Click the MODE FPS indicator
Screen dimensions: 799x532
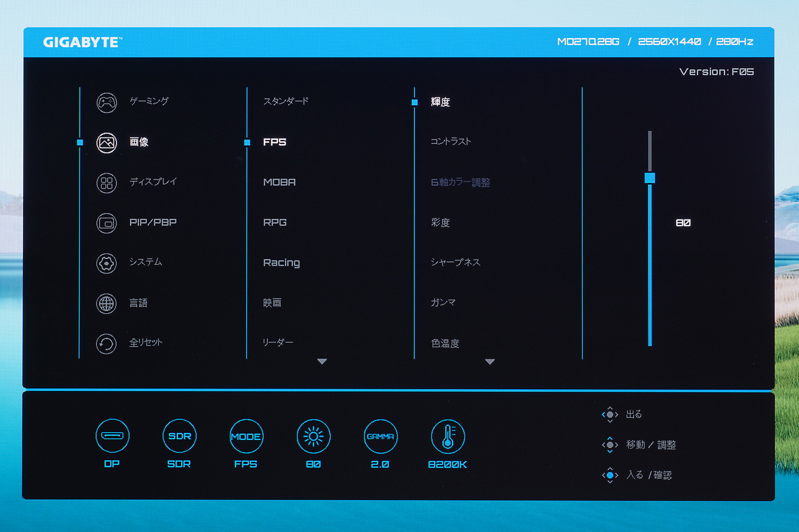246,435
